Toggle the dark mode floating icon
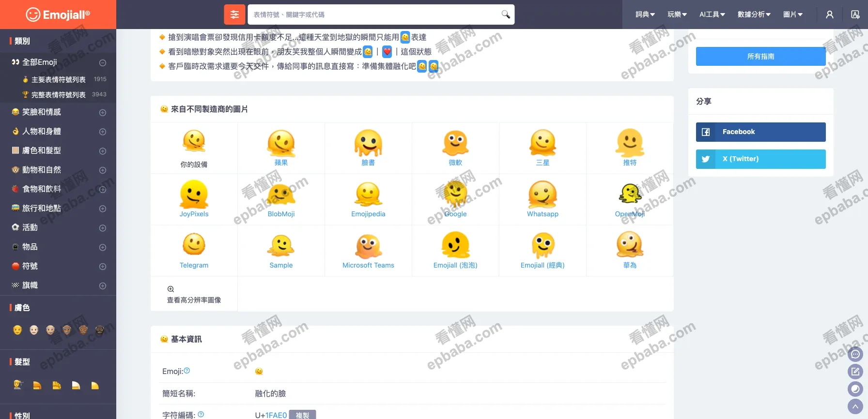 tap(855, 389)
